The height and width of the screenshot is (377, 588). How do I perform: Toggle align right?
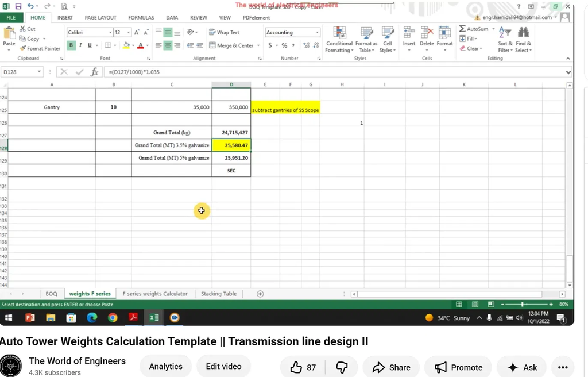[x=177, y=45]
